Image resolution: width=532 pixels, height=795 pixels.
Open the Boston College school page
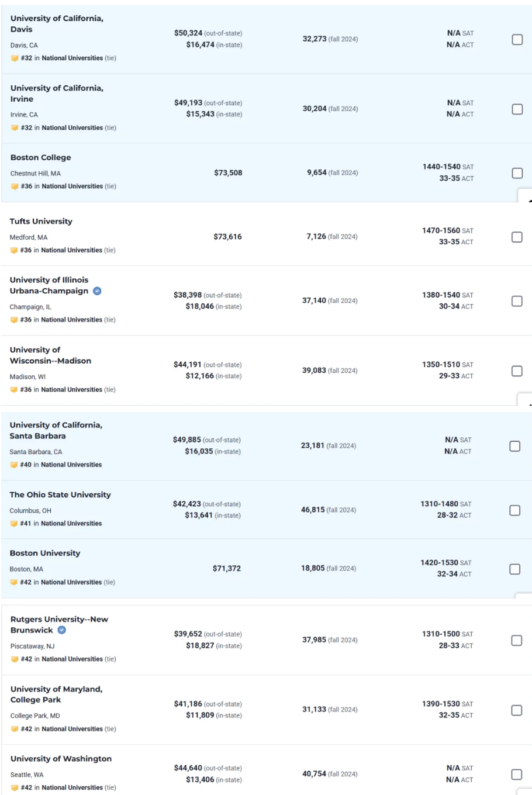(x=41, y=158)
